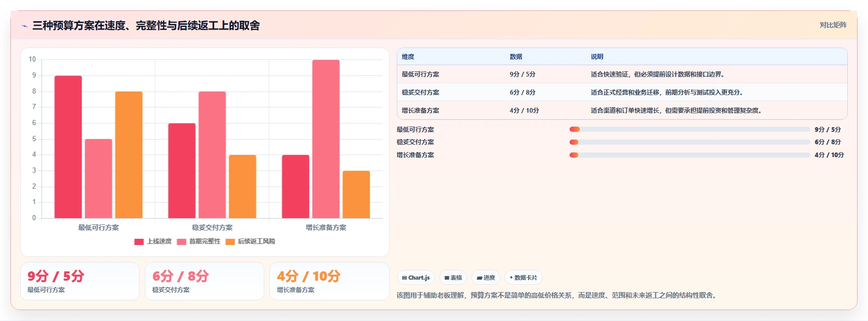The height and width of the screenshot is (321, 868).
Task: Click the 增长准备方案 progress bar
Action: pos(690,155)
